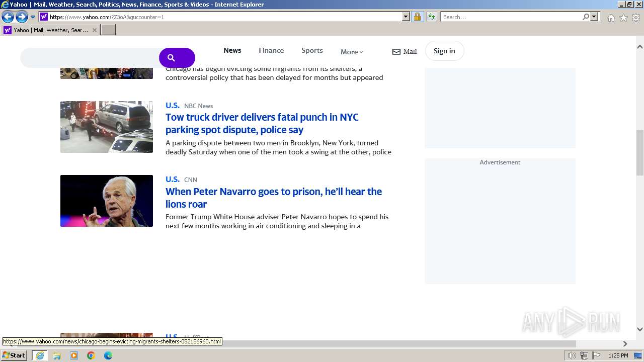This screenshot has width=644, height=362.
Task: Restore the IE window with the restore button
Action: [629, 4]
